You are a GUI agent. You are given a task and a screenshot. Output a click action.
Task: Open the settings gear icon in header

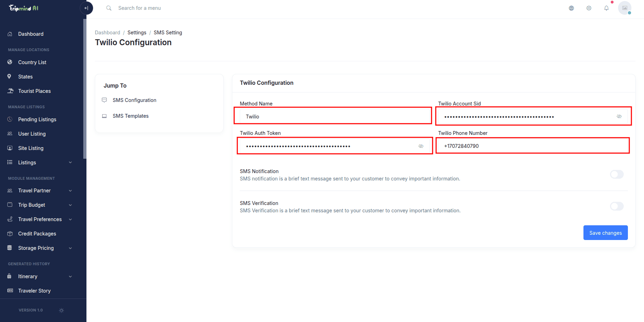[589, 8]
